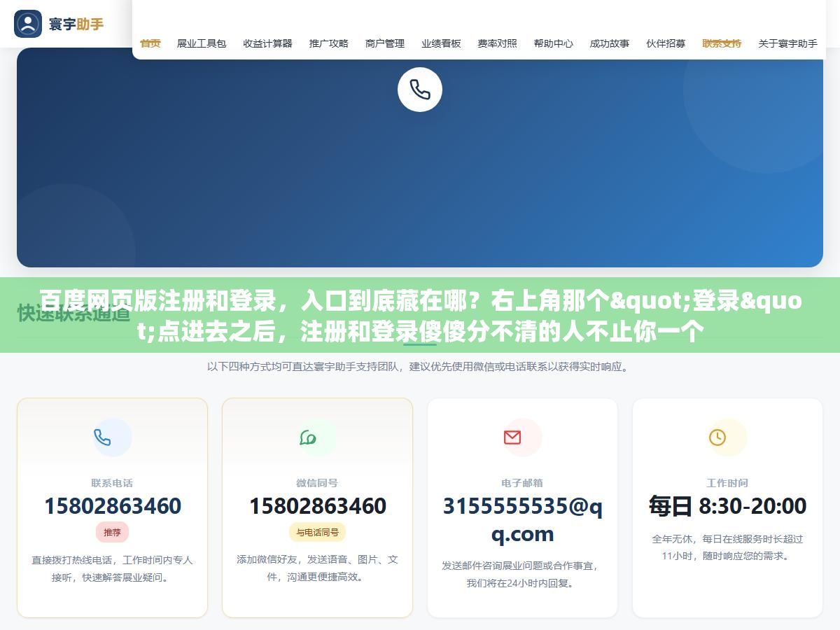Click the 3155555535@qq.com email address
The height and width of the screenshot is (630, 840).
point(522,519)
